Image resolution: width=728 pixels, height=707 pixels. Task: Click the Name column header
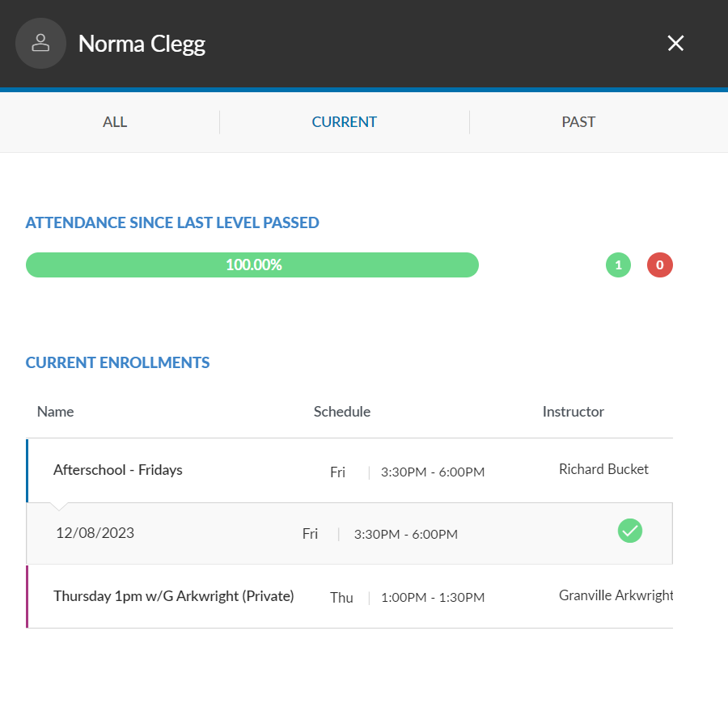[55, 412]
